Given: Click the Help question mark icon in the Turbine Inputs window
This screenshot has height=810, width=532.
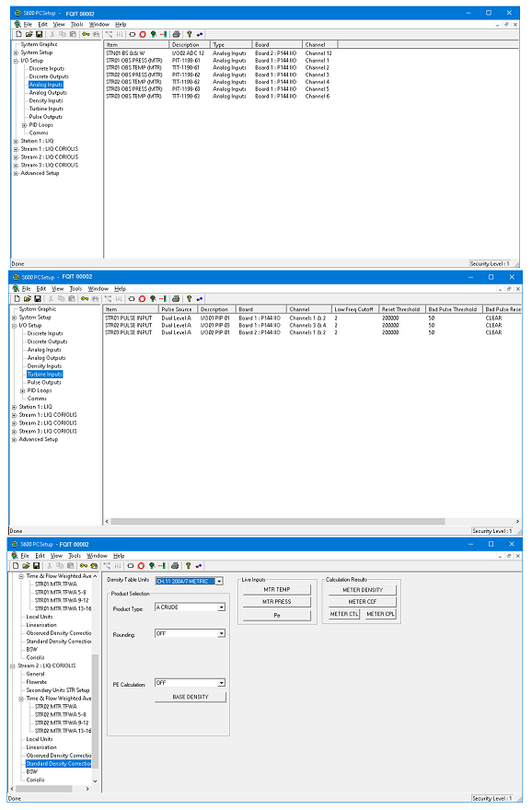Looking at the screenshot, I should pyautogui.click(x=189, y=298).
